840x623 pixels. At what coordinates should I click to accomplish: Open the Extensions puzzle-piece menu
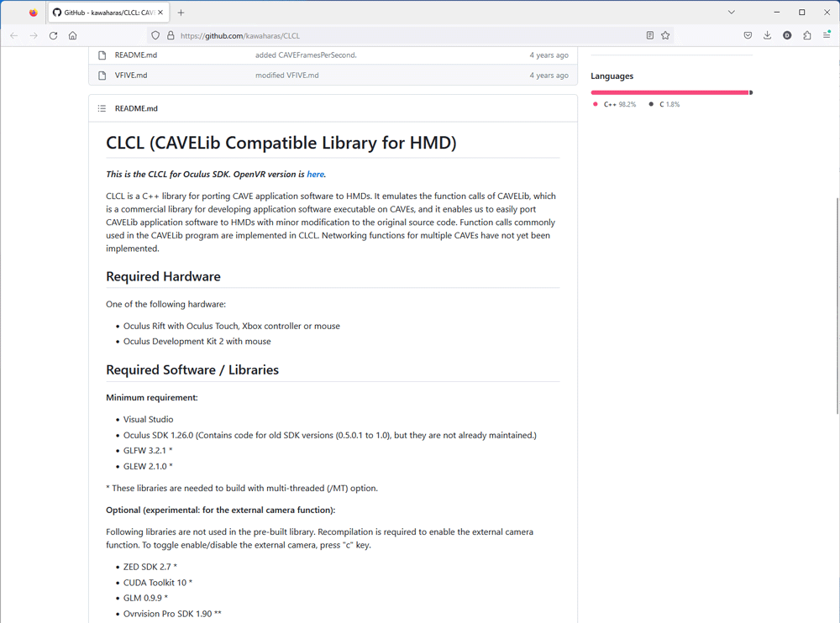806,35
